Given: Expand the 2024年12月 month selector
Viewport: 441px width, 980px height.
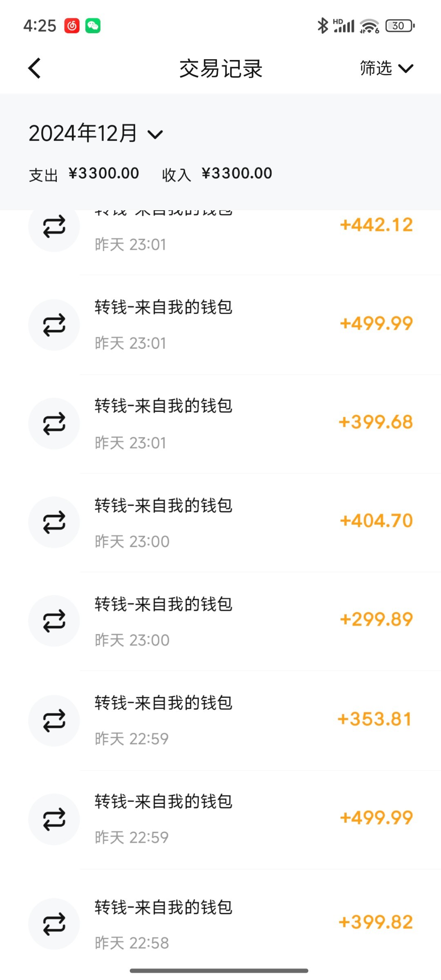Looking at the screenshot, I should point(96,134).
